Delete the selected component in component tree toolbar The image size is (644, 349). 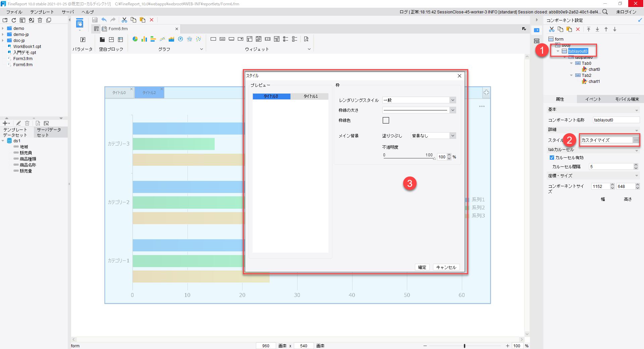[x=578, y=30]
